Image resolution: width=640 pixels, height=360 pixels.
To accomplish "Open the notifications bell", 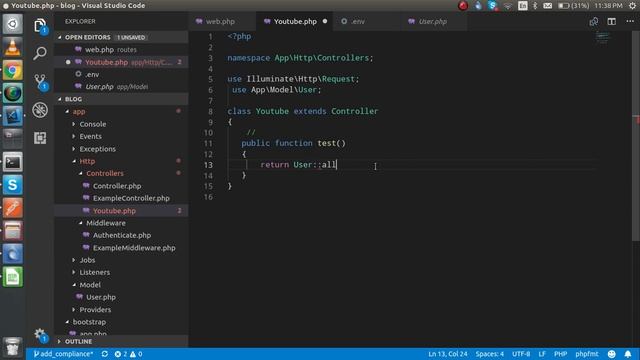I will (x=628, y=354).
